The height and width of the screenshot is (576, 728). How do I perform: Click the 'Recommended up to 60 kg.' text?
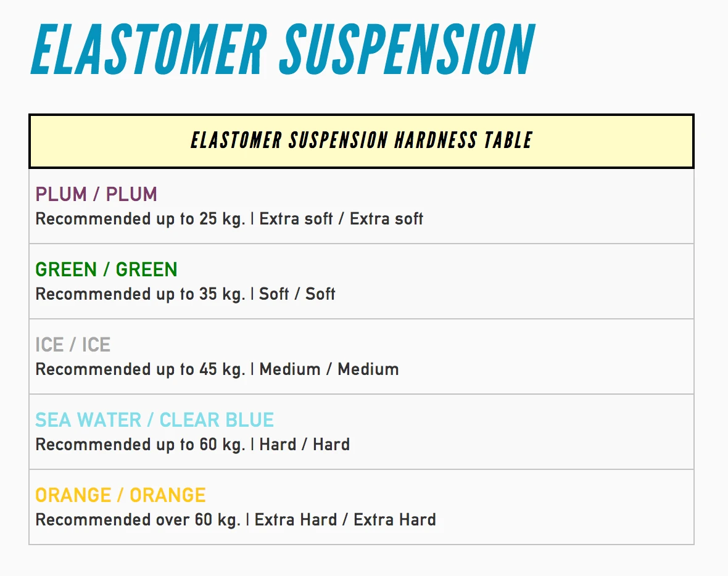click(x=140, y=445)
